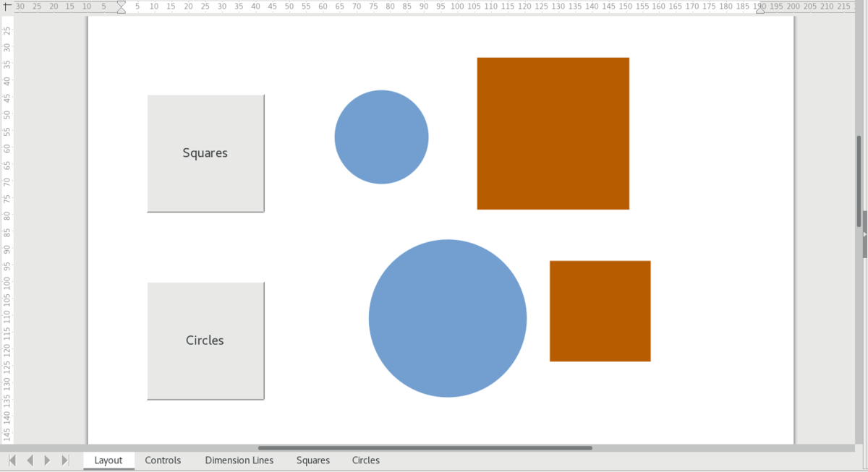Click the large orange square shape
Image resolution: width=868 pixels, height=472 pixels.
click(x=553, y=133)
